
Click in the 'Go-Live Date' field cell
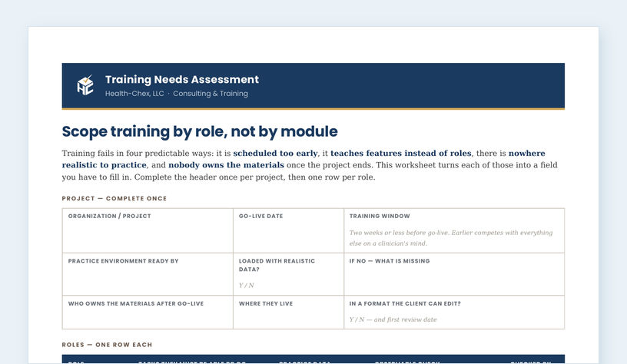[x=288, y=230]
